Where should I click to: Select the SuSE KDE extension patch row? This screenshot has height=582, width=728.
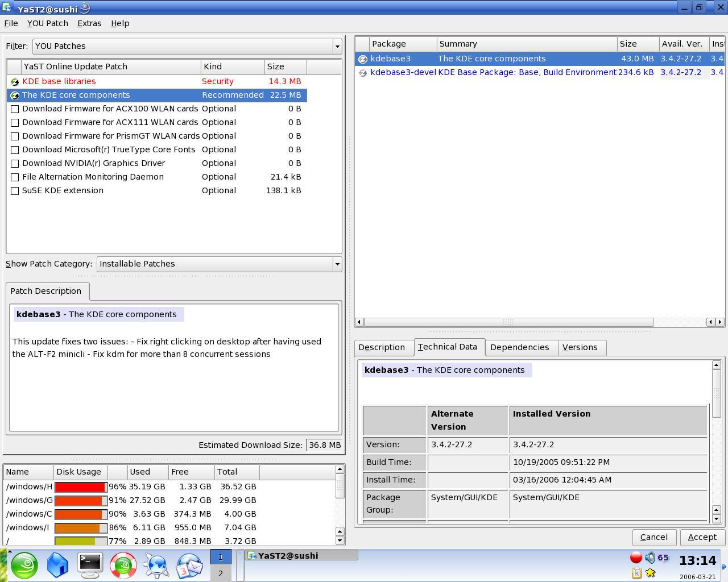pyautogui.click(x=157, y=190)
